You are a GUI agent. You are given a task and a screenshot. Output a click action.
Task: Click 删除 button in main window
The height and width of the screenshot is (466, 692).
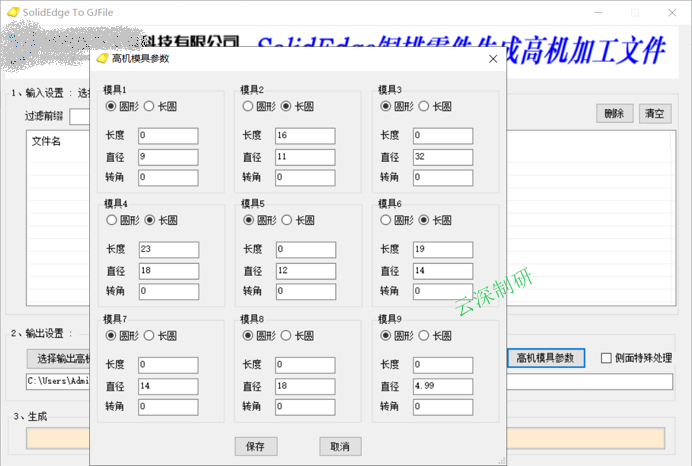click(x=615, y=114)
